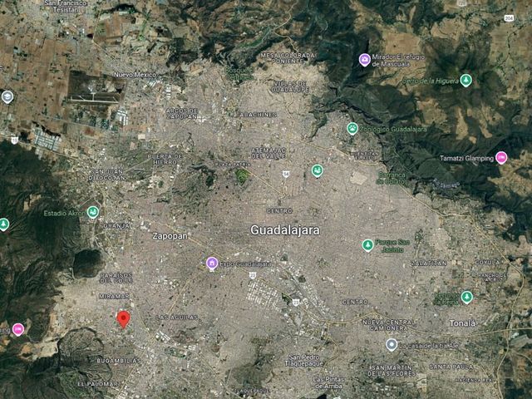Click the Las Águilas neighborhood label
This screenshot has width=532, height=399.
pyautogui.click(x=177, y=318)
